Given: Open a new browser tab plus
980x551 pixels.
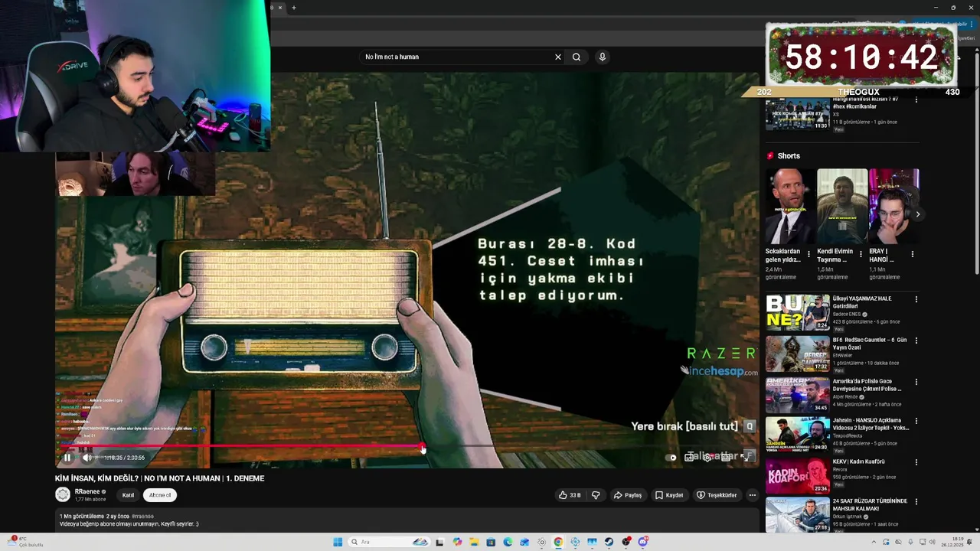Looking at the screenshot, I should tap(293, 8).
